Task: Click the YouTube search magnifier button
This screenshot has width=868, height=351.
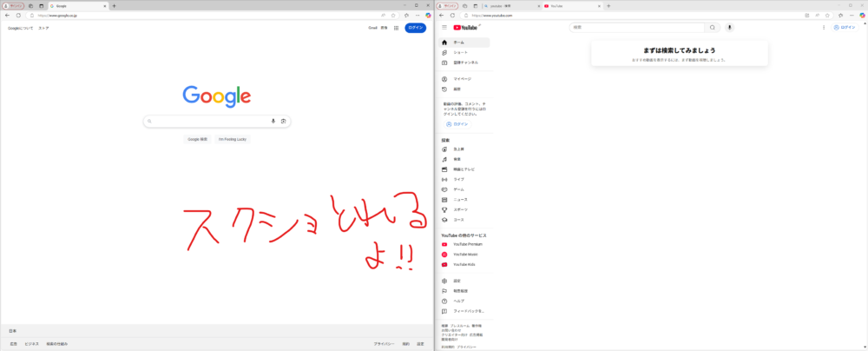Action: tap(713, 27)
